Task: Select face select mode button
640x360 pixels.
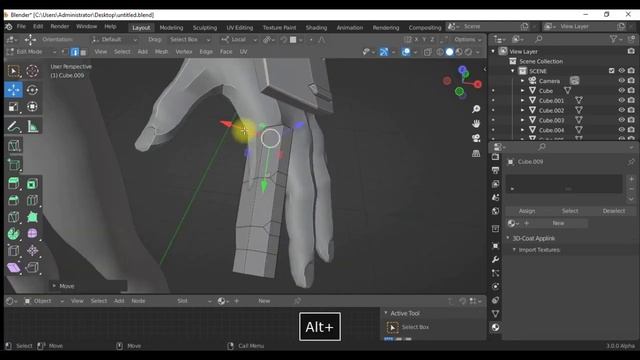Action: (x=83, y=52)
